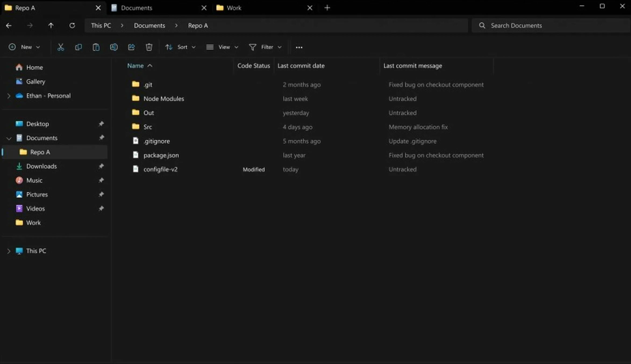The height and width of the screenshot is (364, 631).
Task: Expand This PC in the sidebar
Action: point(8,251)
